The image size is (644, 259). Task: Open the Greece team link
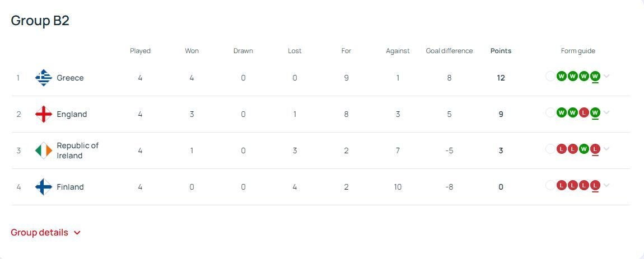point(70,78)
